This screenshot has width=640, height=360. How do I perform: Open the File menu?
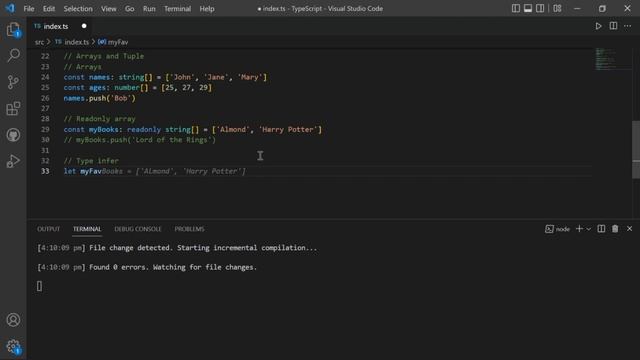[x=29, y=9]
